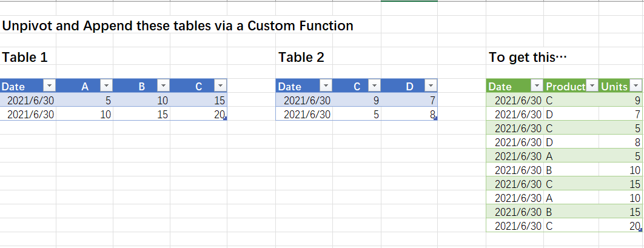Open column C filter dropdown in Table 1
This screenshot has width=644, height=248.
(x=221, y=86)
